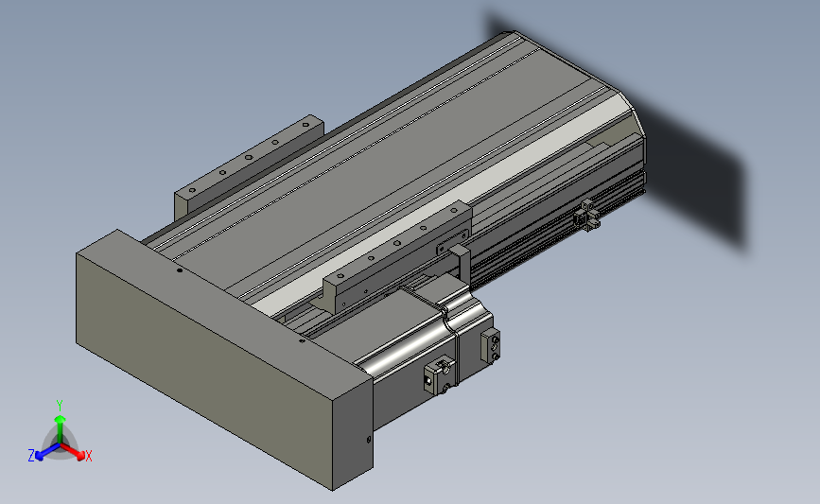Viewport: 820px width, 504px height.
Task: Select the front slider bracket with bolt holes
Action: (397, 255)
